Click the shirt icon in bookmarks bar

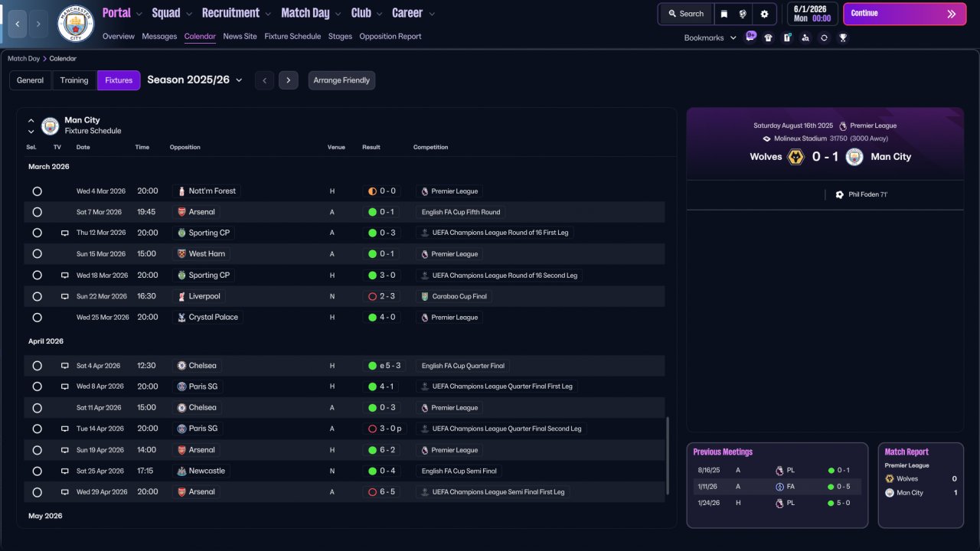tap(769, 37)
